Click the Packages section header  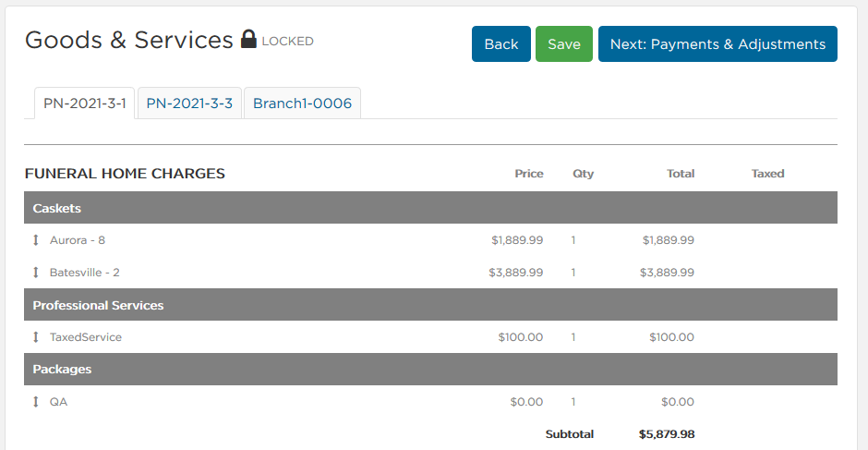[x=430, y=369]
